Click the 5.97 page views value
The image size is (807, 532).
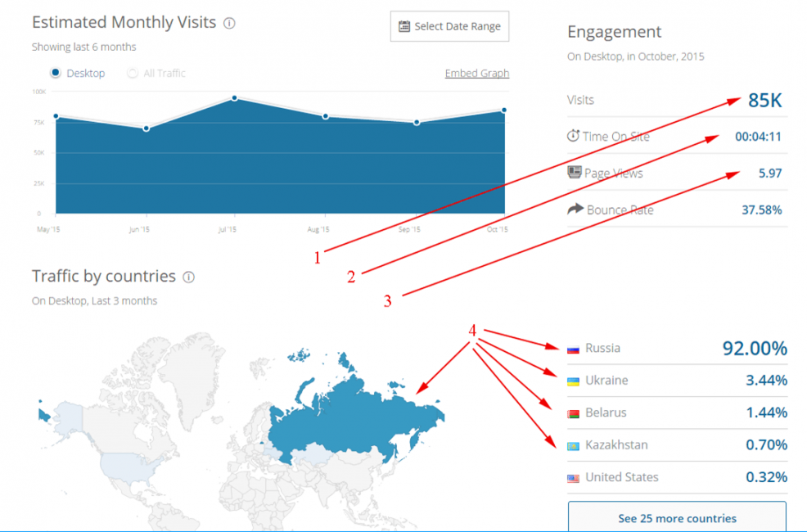[770, 174]
